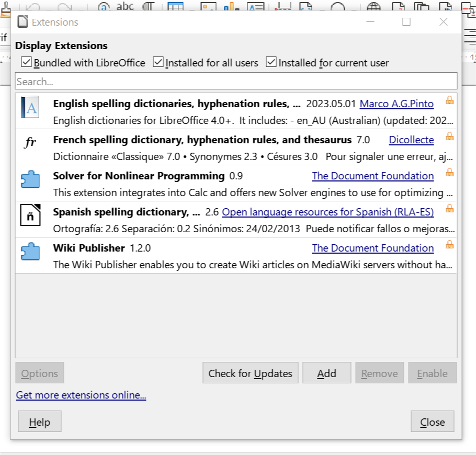
Task: Select the French dictionary 'fr' icon
Action: coord(30,142)
